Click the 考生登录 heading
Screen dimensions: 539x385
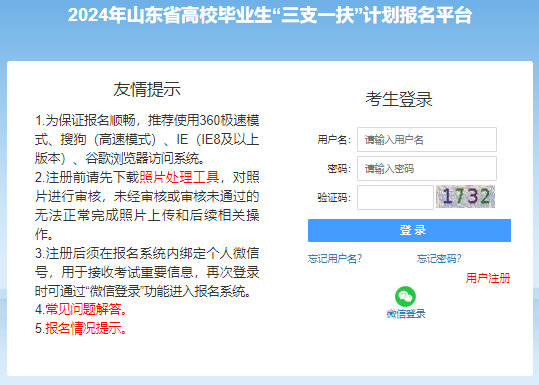(399, 99)
